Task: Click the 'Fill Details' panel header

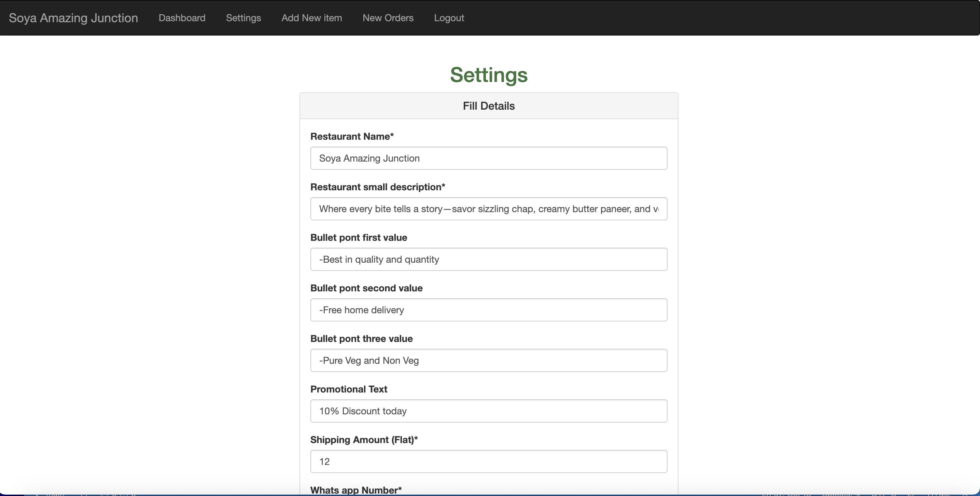Action: tap(489, 106)
